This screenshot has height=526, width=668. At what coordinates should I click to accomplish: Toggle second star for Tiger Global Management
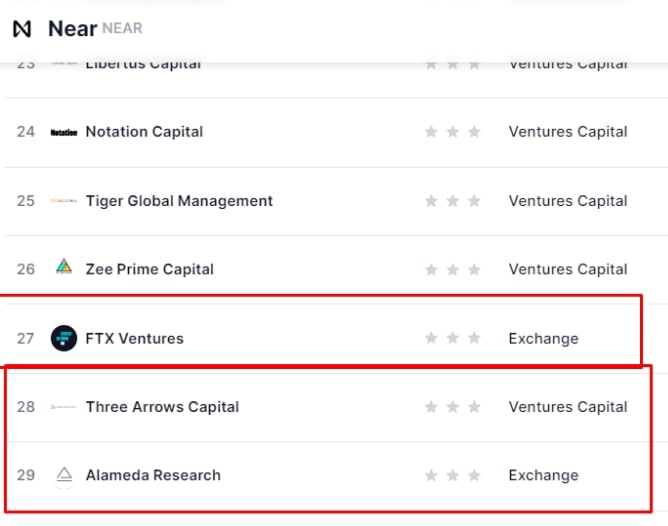pos(452,200)
